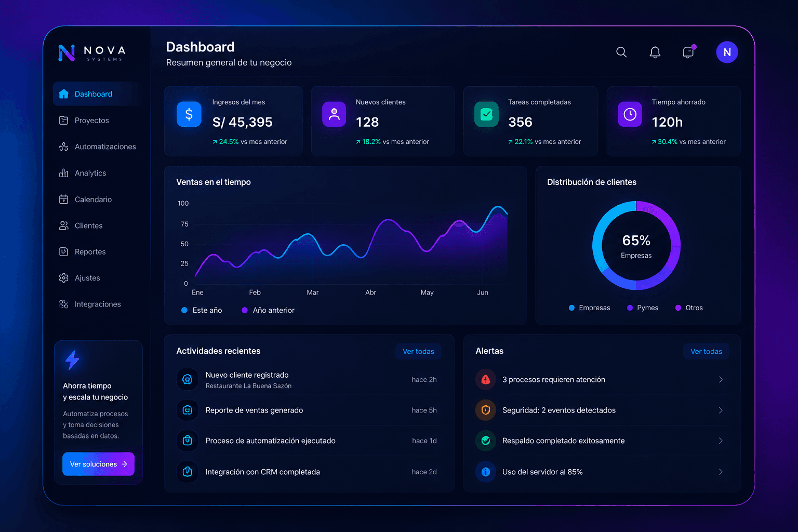
Task: Click blue info icon for Uso del servidor
Action: [486, 472]
